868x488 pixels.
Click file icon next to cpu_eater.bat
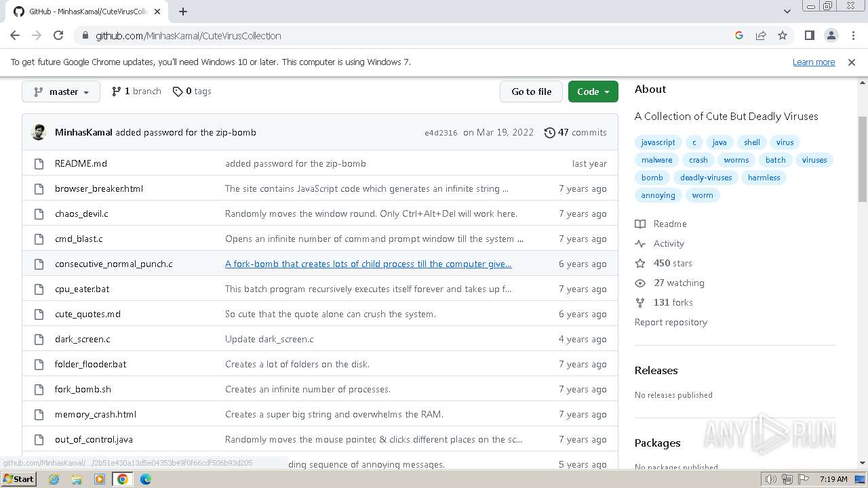[x=39, y=289]
